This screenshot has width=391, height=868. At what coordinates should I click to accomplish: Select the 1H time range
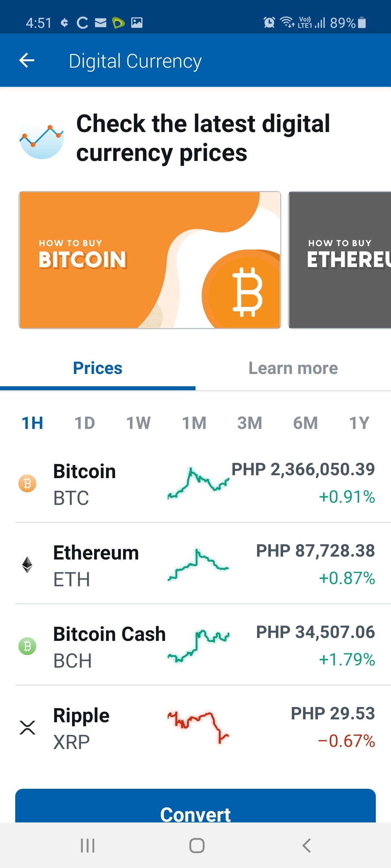click(33, 423)
